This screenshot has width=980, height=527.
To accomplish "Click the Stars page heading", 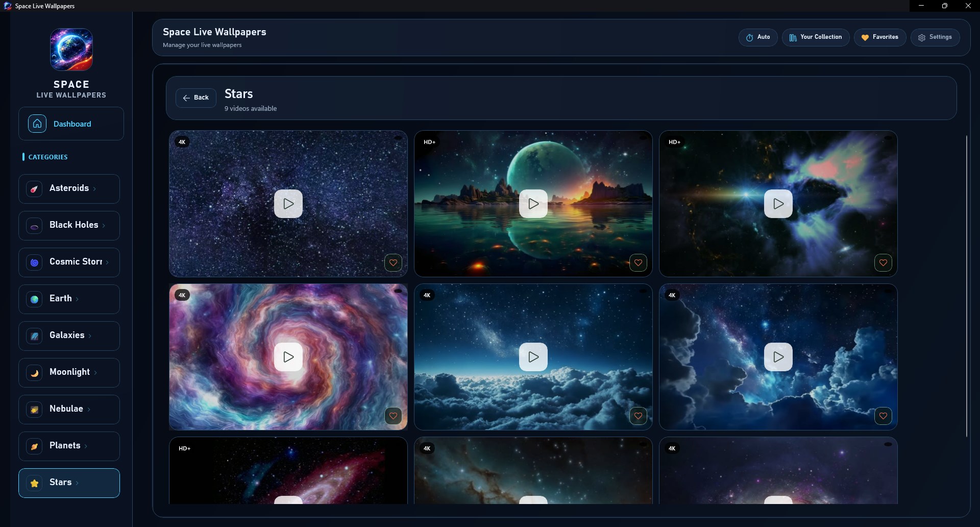I will [x=239, y=94].
